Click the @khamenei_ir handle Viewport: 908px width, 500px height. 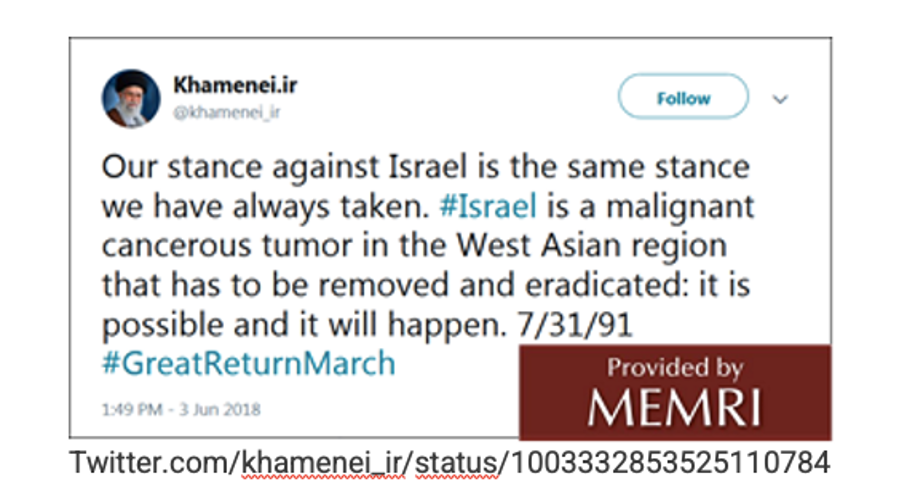tap(226, 112)
